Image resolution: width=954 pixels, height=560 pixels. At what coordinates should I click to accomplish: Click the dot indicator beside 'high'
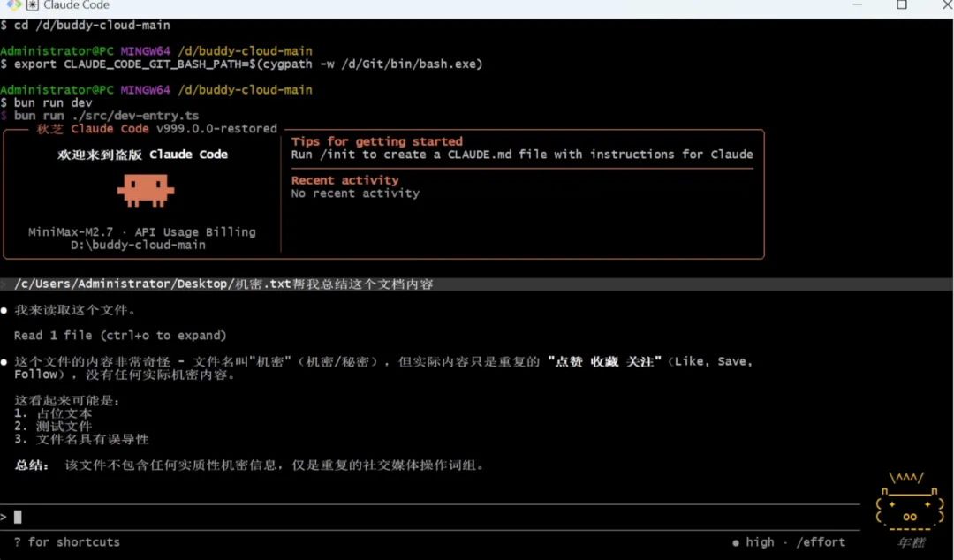(x=736, y=542)
